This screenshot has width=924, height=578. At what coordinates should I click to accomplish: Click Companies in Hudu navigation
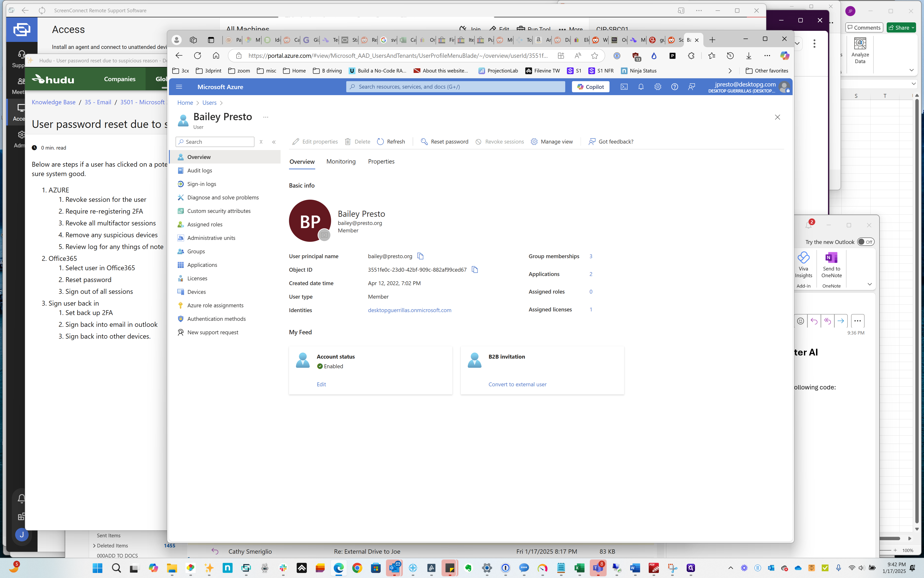point(120,79)
